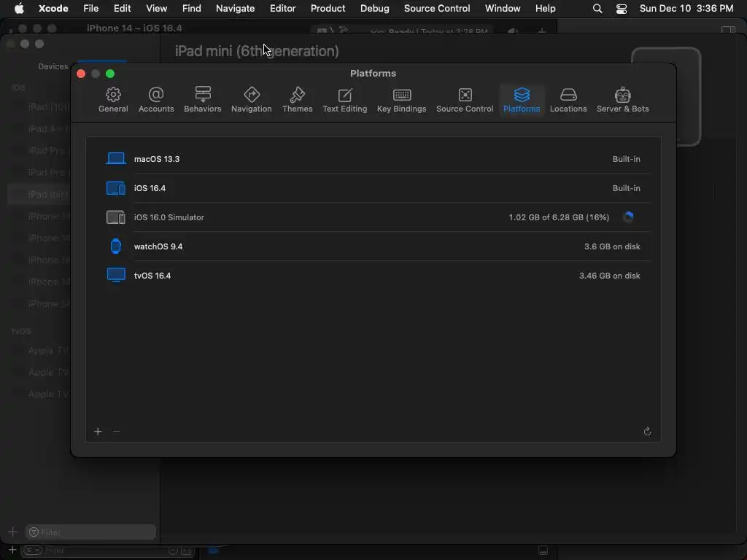Screen dimensions: 747x560
Task: Open Server & Bots settings
Action: pyautogui.click(x=622, y=100)
